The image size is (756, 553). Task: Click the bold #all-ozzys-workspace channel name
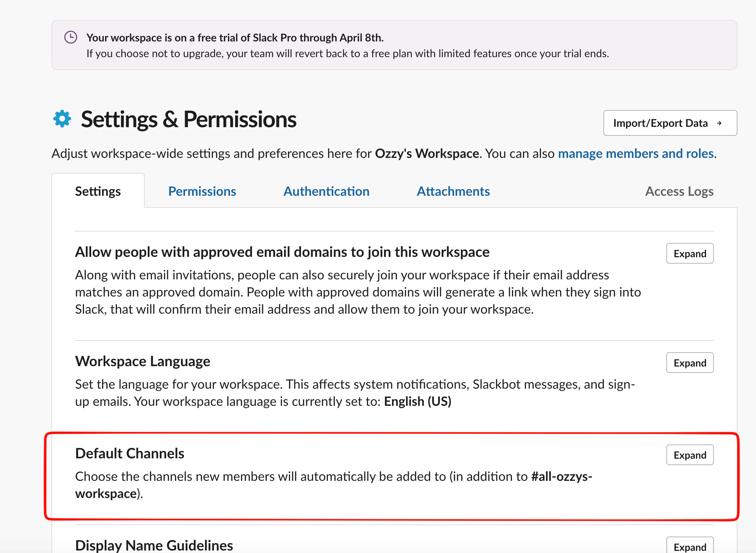tap(561, 477)
